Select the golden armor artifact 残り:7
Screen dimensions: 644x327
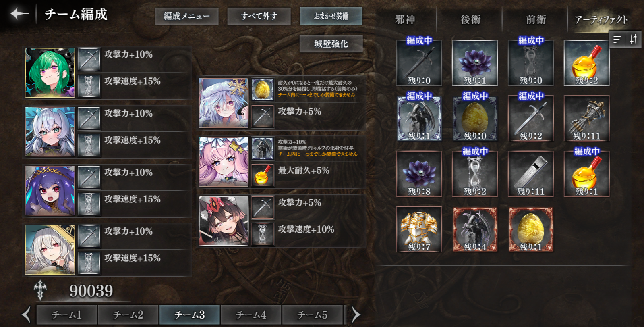pyautogui.click(x=419, y=229)
